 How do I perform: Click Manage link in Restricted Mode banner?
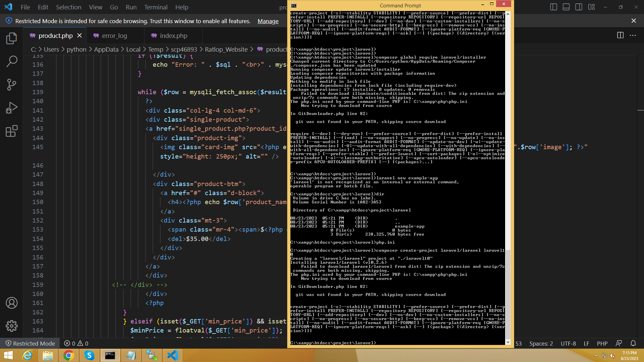tap(268, 21)
